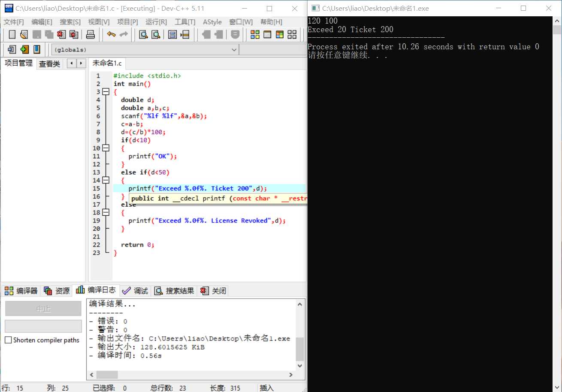Click the New file toolbar icon
The image size is (562, 392).
[12, 34]
